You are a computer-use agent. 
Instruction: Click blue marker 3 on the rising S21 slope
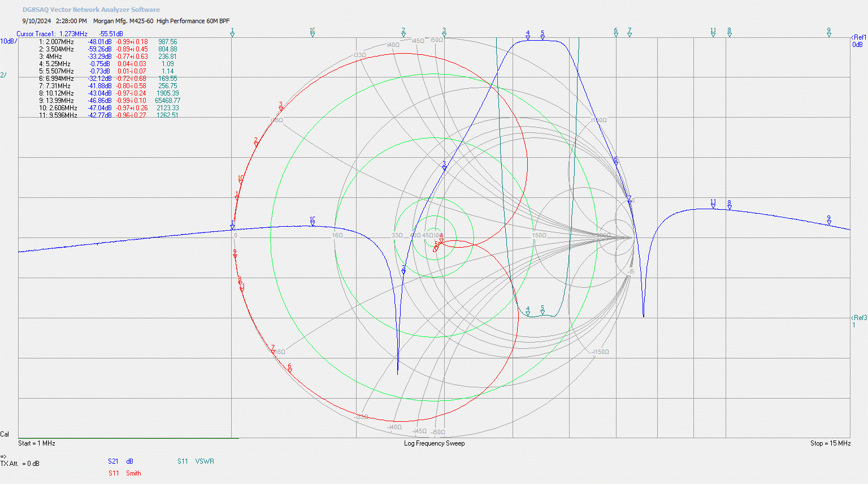444,166
